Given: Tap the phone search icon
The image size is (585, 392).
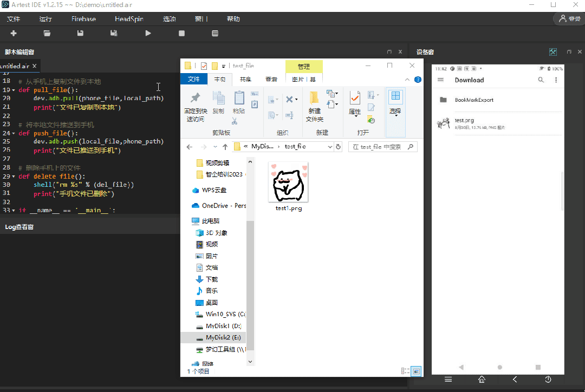Looking at the screenshot, I should 541,80.
